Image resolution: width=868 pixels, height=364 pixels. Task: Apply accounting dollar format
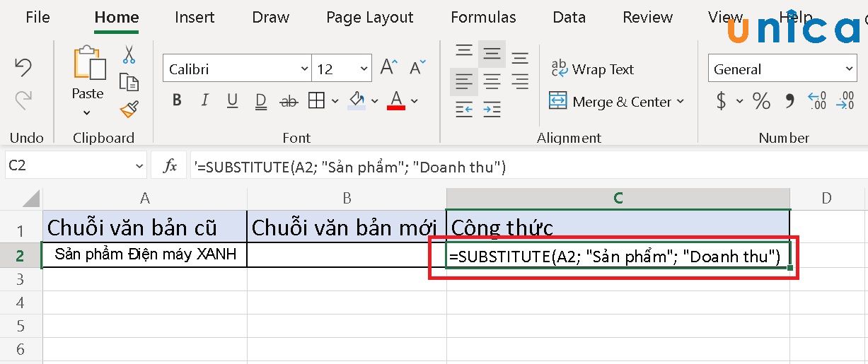(x=721, y=101)
